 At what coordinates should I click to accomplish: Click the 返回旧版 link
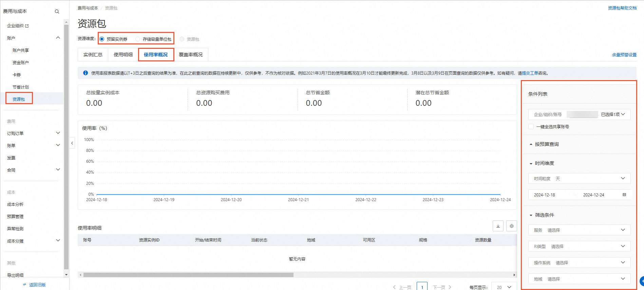point(37,285)
